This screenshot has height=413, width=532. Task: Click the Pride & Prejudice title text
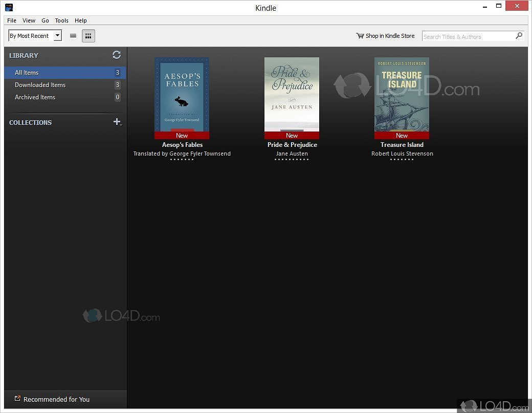click(x=292, y=144)
